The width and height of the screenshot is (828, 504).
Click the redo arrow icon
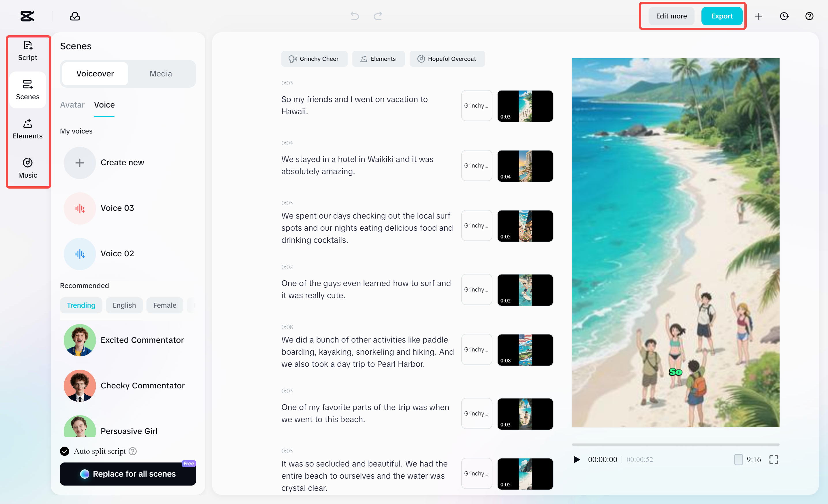coord(378,16)
